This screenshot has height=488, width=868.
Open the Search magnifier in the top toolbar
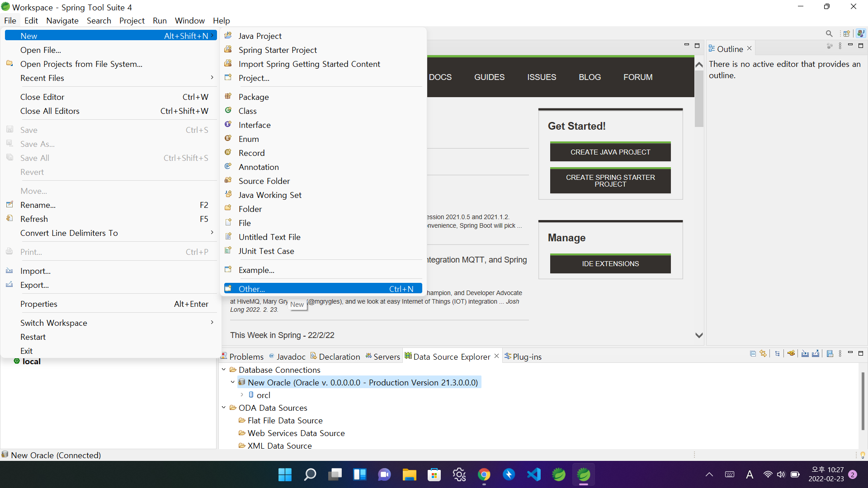(x=829, y=33)
